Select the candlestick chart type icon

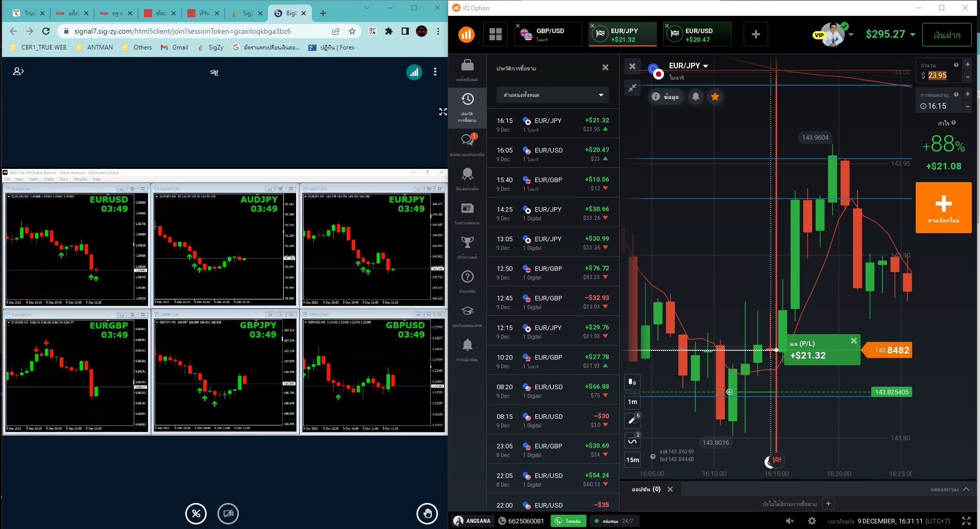click(632, 382)
